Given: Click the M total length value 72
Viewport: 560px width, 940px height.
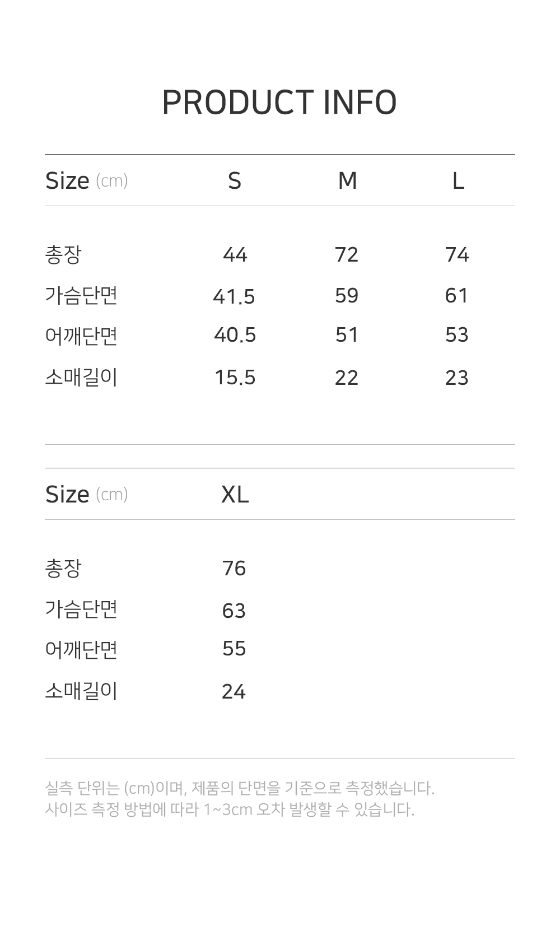Looking at the screenshot, I should coord(347,255).
